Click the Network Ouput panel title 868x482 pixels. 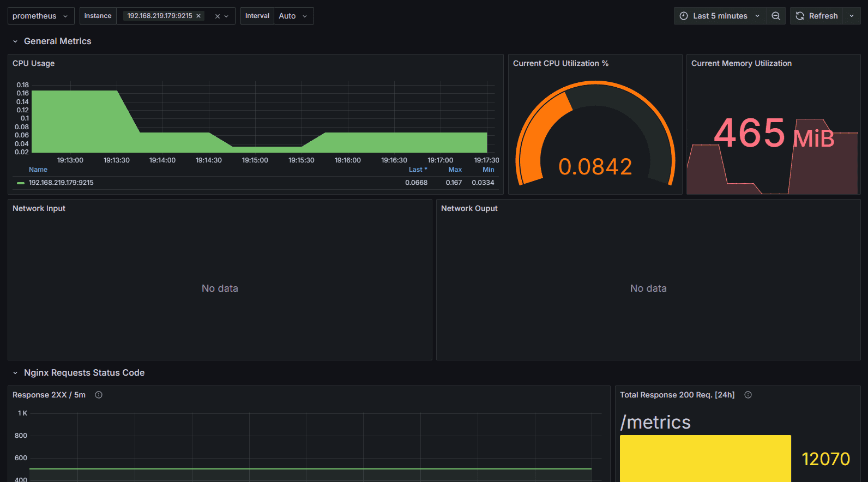pos(469,208)
